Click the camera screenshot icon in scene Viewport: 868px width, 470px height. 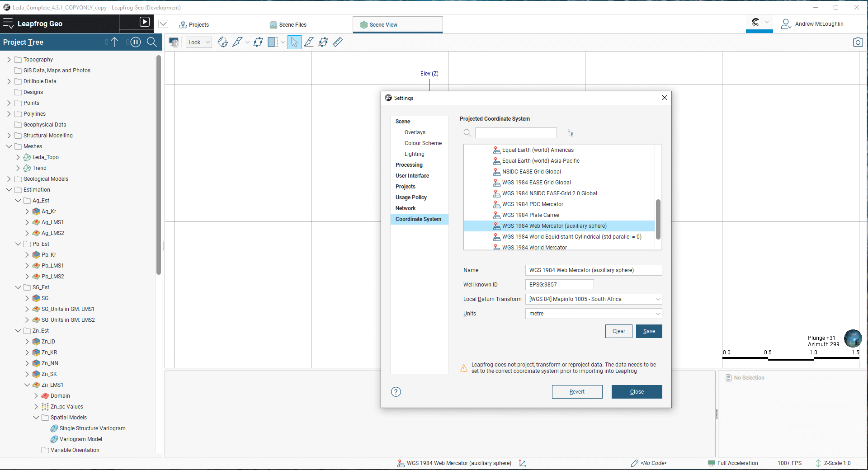858,42
